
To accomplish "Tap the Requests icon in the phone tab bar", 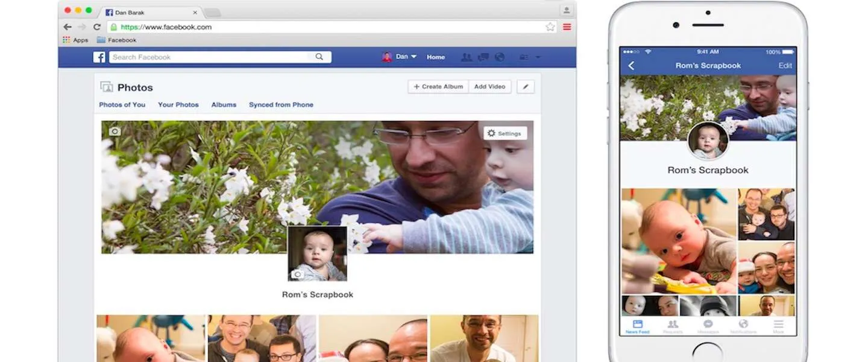I will 673,323.
